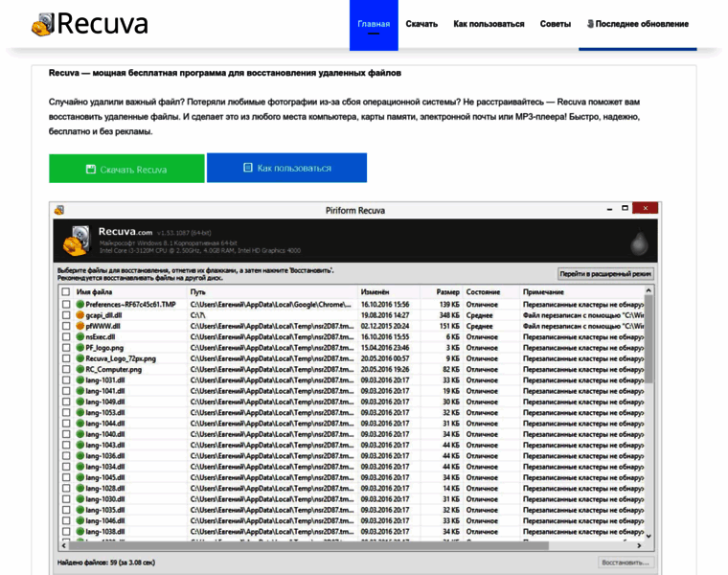The image size is (728, 575).
Task: Click the date 19.08.2016 14:27
Action: pyautogui.click(x=385, y=315)
